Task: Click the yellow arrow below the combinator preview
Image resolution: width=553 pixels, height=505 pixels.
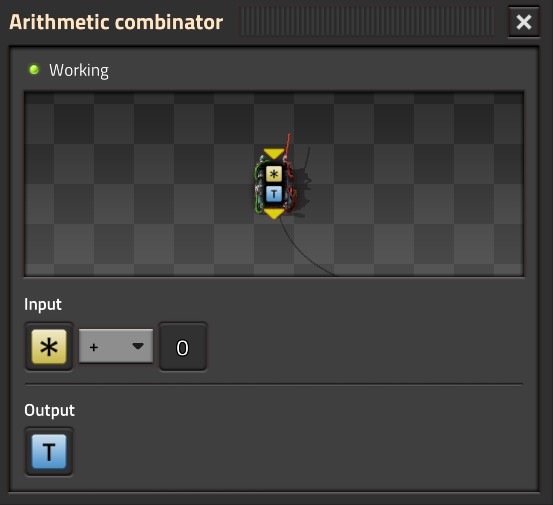Action: tap(274, 213)
